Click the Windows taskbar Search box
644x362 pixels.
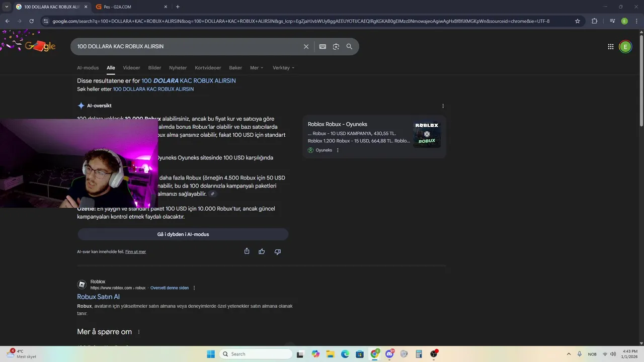tap(256, 354)
